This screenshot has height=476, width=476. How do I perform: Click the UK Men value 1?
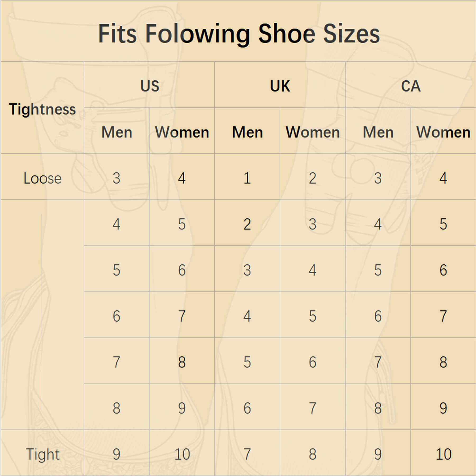click(247, 178)
